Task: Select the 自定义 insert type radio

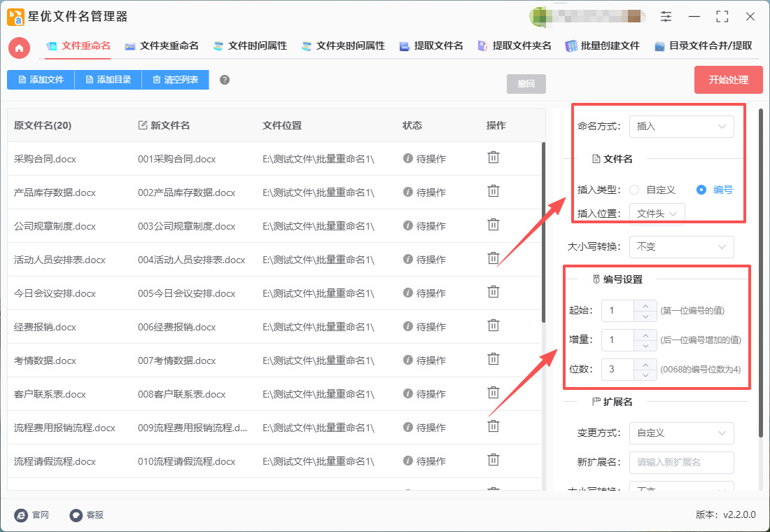Action: click(634, 190)
